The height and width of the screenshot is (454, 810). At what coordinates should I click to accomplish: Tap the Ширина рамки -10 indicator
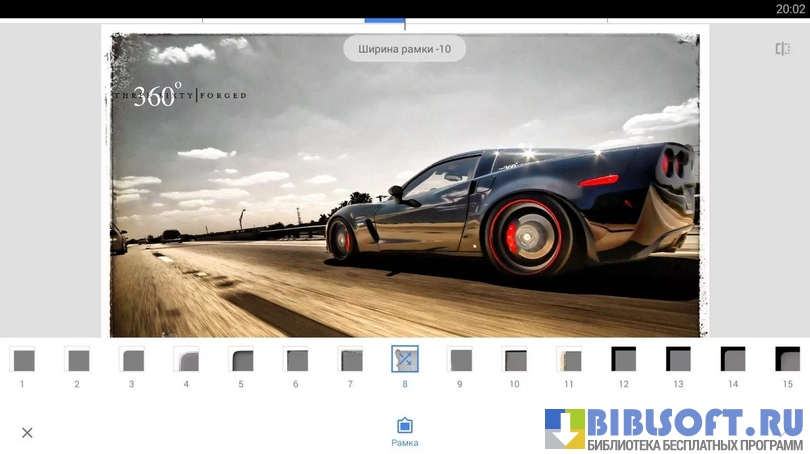405,48
